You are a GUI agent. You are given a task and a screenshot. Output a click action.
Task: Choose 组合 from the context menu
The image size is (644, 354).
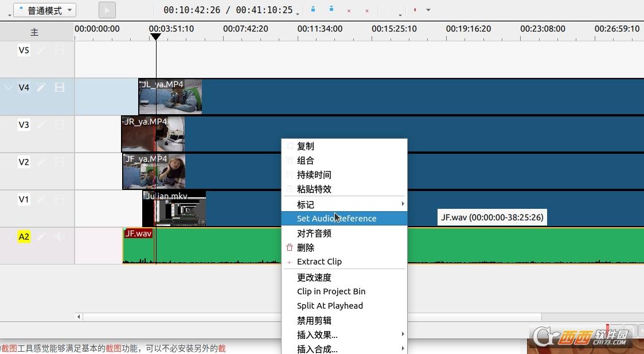coord(344,160)
